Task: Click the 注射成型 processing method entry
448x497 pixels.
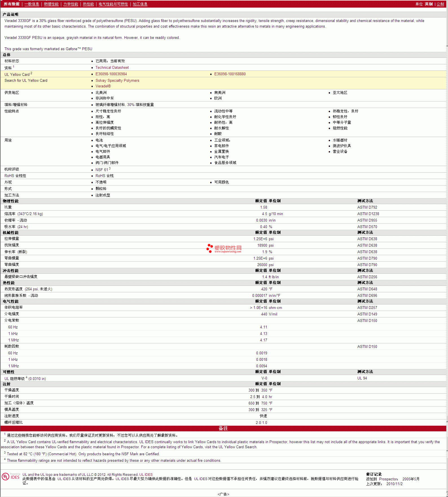Action: tap(103, 195)
